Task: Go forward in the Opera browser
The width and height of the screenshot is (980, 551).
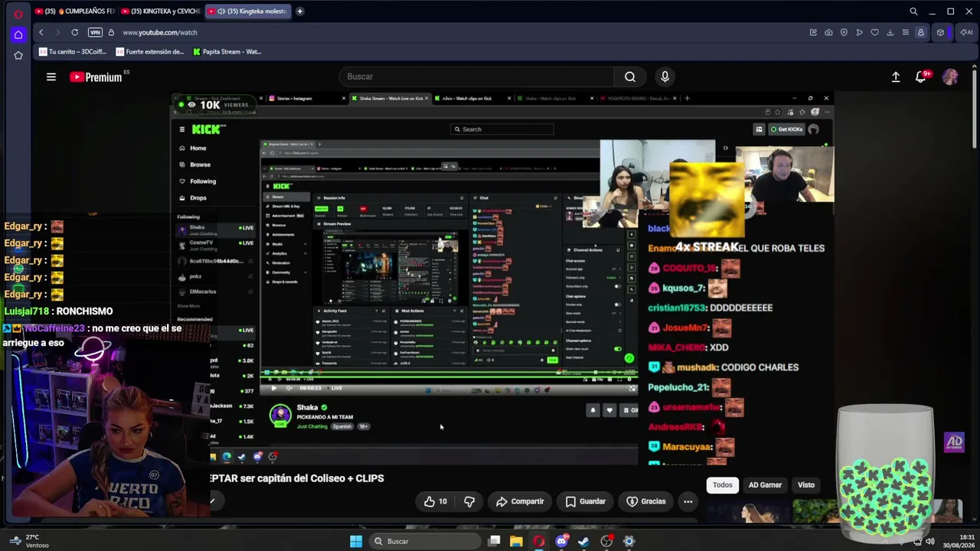Action: 57,32
